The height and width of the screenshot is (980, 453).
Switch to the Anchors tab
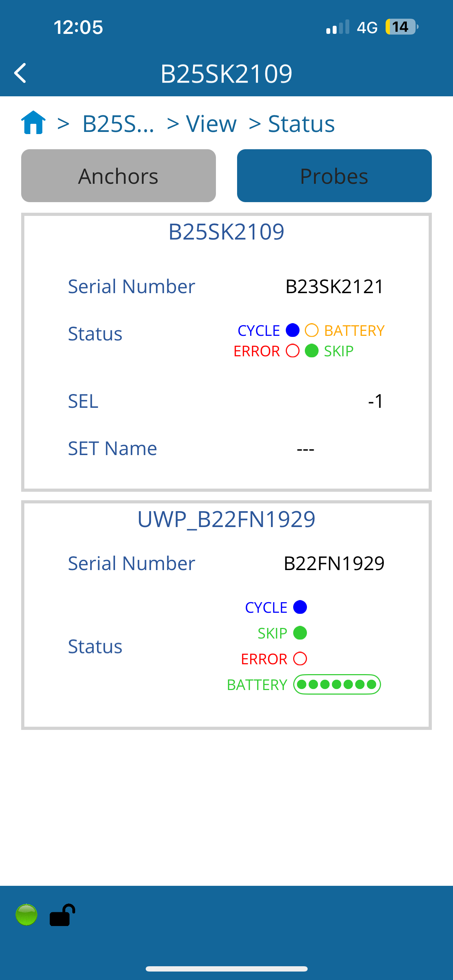pyautogui.click(x=118, y=176)
